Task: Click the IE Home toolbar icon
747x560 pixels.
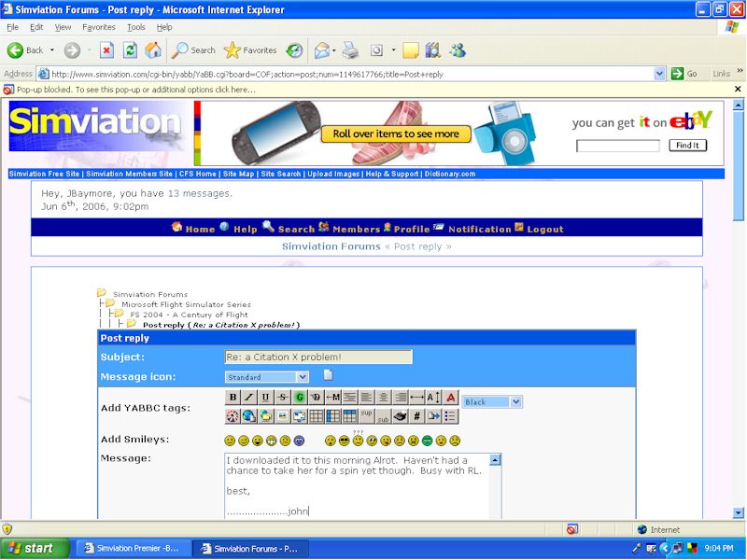Action: pyautogui.click(x=152, y=50)
